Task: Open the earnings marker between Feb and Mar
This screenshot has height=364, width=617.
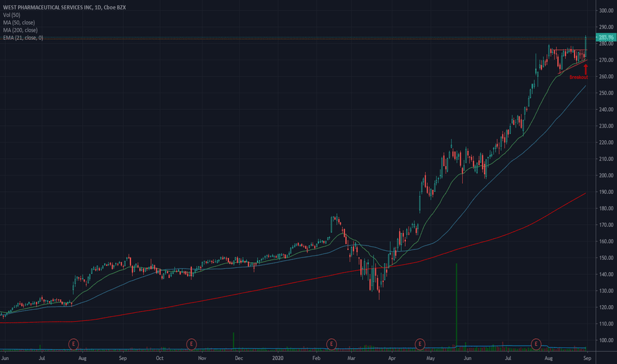Action: coord(331,344)
